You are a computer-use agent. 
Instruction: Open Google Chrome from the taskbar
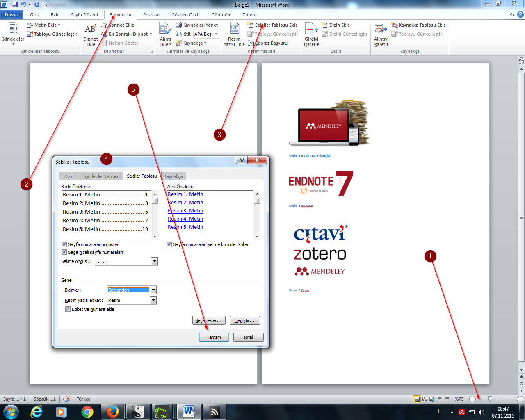87,411
